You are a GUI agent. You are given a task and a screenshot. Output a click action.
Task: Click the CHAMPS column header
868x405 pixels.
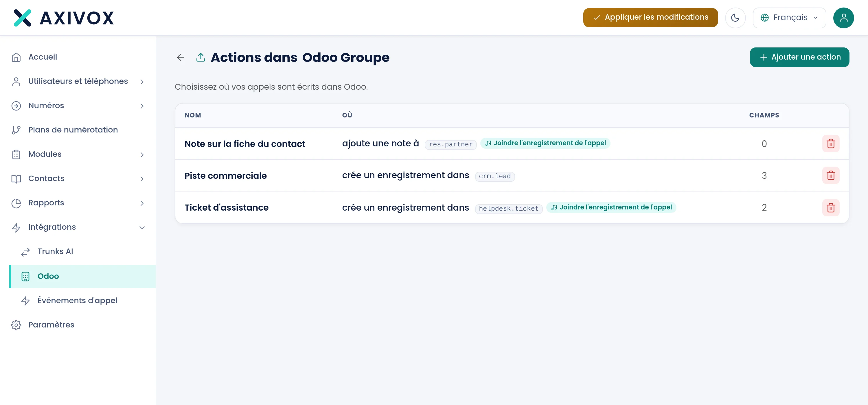[x=764, y=115]
